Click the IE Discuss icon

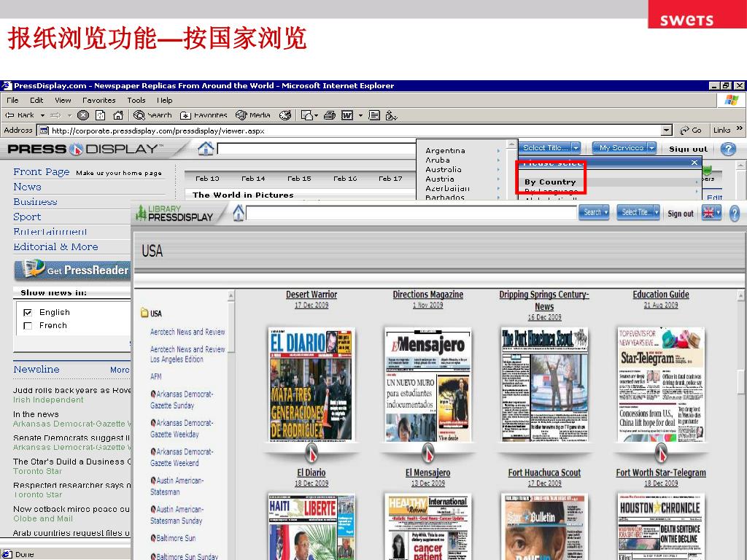374,115
